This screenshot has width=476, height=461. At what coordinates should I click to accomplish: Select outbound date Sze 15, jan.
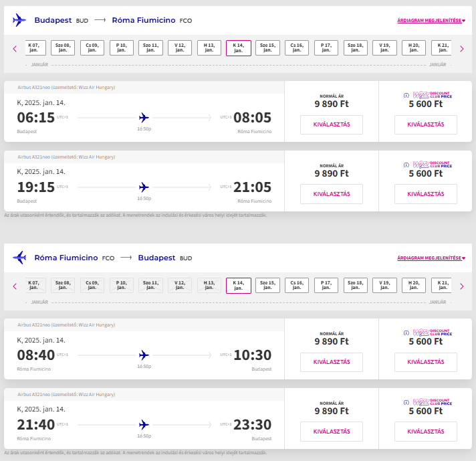point(267,48)
